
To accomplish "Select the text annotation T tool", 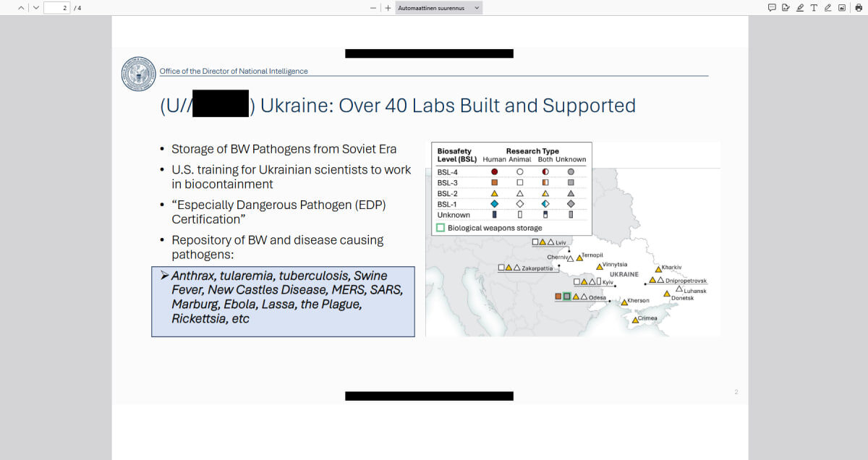I will (x=814, y=7).
